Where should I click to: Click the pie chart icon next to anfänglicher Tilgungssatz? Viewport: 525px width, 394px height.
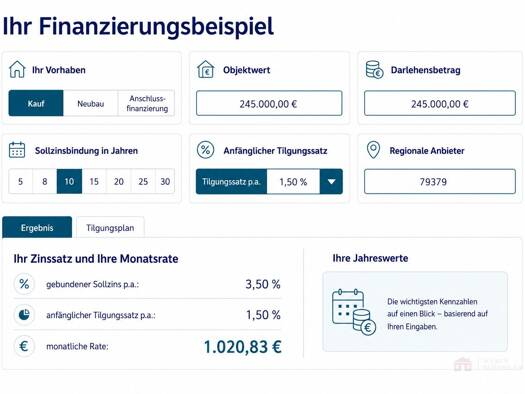[x=24, y=315]
